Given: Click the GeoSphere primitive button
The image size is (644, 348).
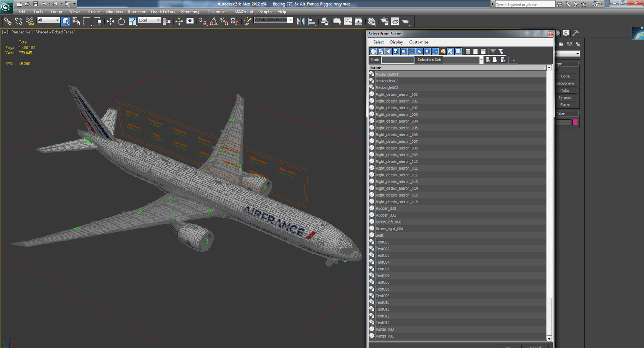Looking at the screenshot, I should pos(565,83).
